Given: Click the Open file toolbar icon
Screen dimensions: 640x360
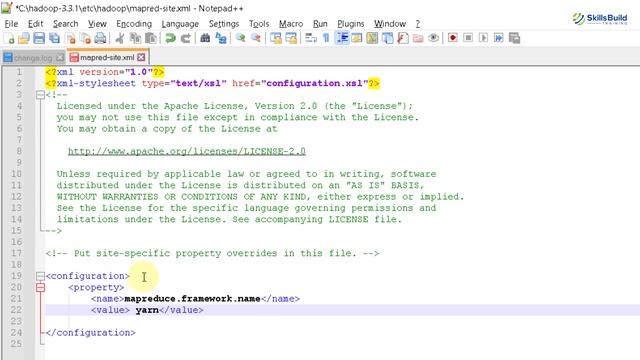Looking at the screenshot, I should pos(24,38).
